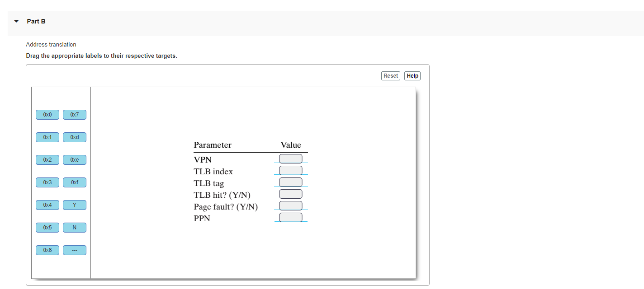Select the Y draggable label
The width and height of the screenshot is (644, 289).
(74, 205)
